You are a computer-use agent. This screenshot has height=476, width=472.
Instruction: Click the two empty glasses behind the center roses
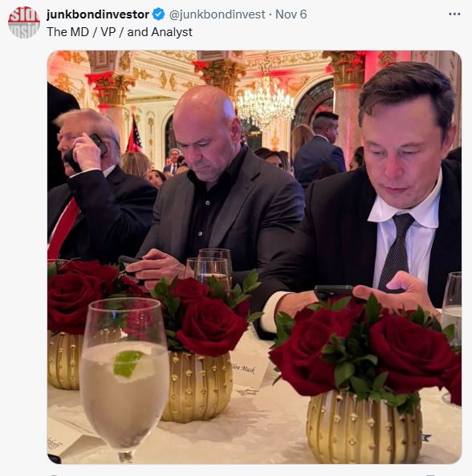coord(210,269)
